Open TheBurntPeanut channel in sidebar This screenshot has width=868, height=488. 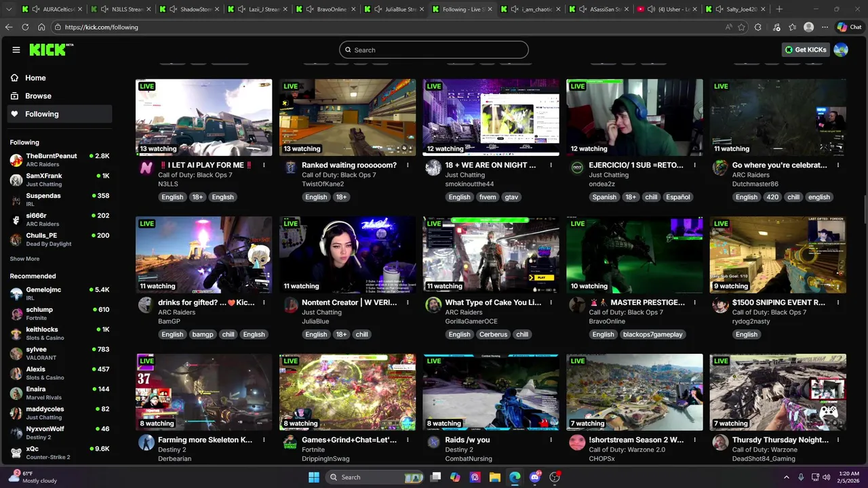click(60, 160)
